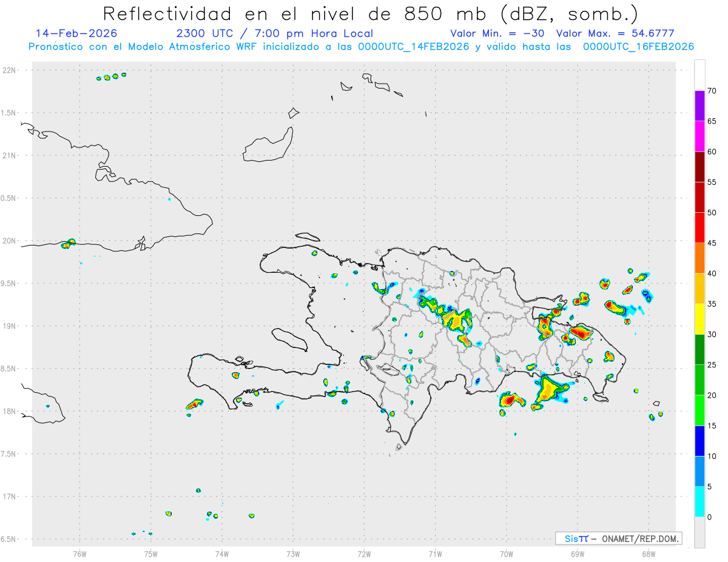This screenshot has width=728, height=562.
Task: Click the longitude axis label '72W'
Action: pos(364,554)
